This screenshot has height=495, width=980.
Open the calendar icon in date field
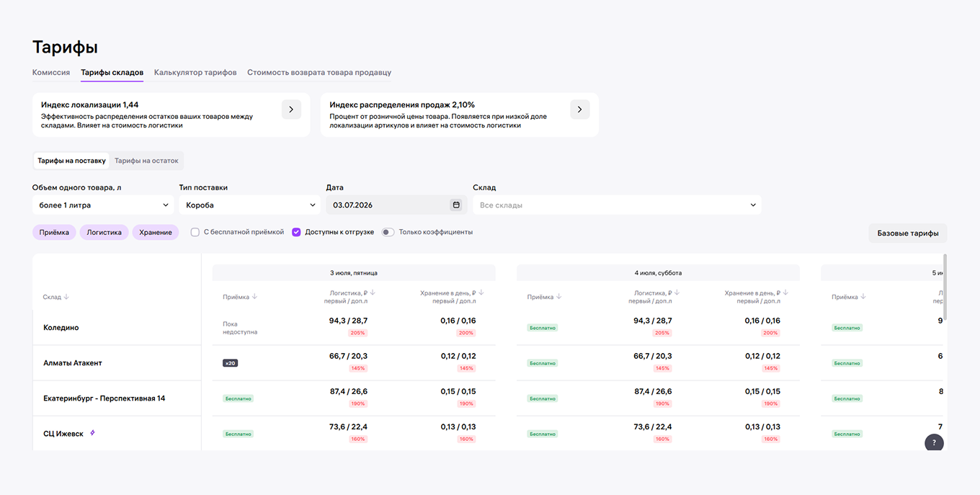[x=455, y=205]
